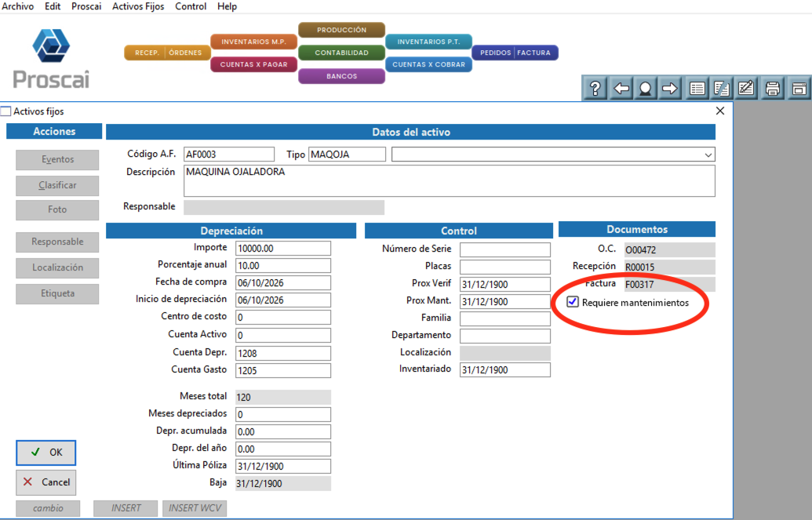Click into the Importe field
Viewport: 812px width, 520px height.
(282, 248)
